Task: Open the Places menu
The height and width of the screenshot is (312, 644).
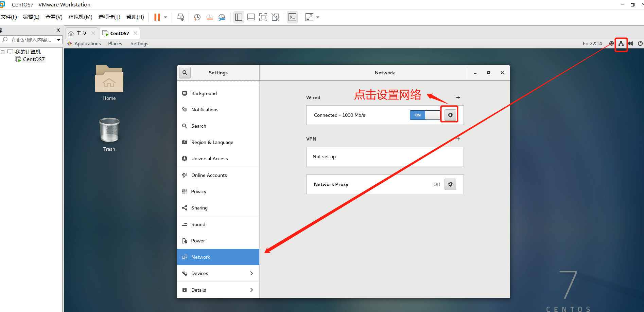Action: [x=115, y=43]
